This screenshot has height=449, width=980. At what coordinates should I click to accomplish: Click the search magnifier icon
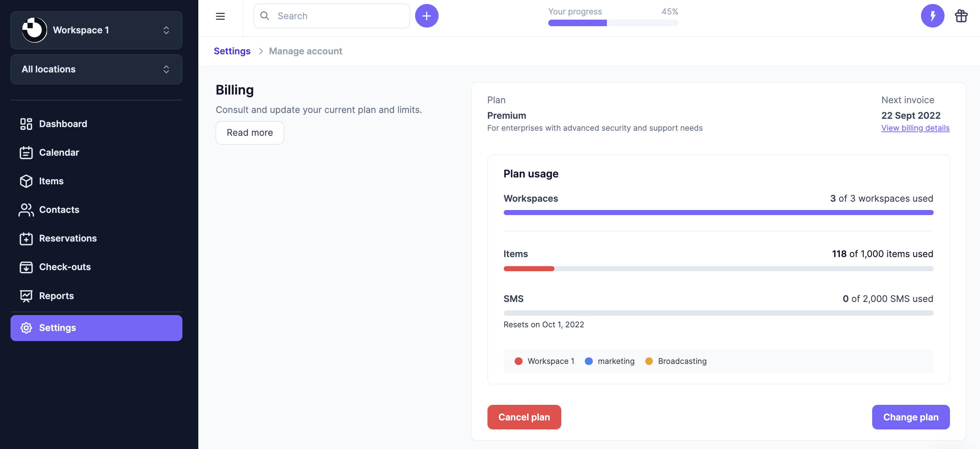265,16
